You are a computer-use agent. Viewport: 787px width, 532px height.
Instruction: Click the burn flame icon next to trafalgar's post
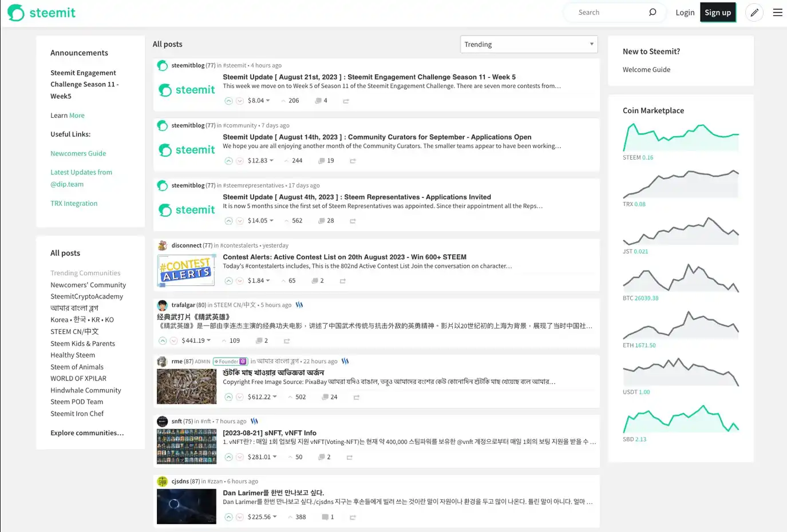pyautogui.click(x=299, y=305)
